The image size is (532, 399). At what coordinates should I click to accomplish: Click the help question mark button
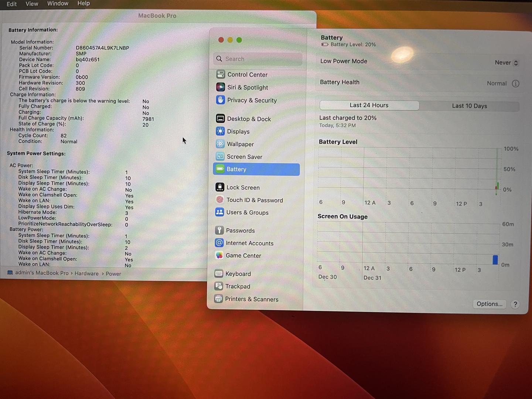point(515,304)
